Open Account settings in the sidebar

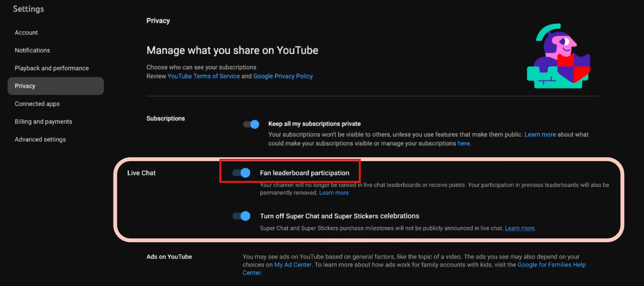pos(26,32)
